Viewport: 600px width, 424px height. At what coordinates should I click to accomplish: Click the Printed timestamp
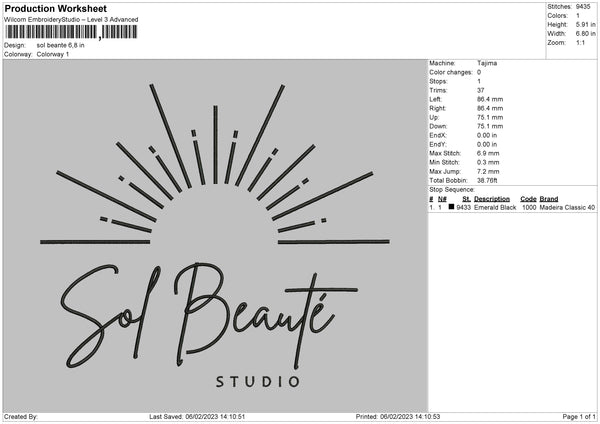pyautogui.click(x=398, y=417)
